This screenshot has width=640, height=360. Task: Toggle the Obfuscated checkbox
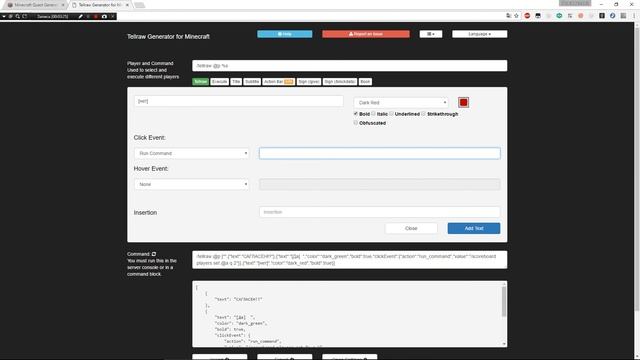[356, 122]
